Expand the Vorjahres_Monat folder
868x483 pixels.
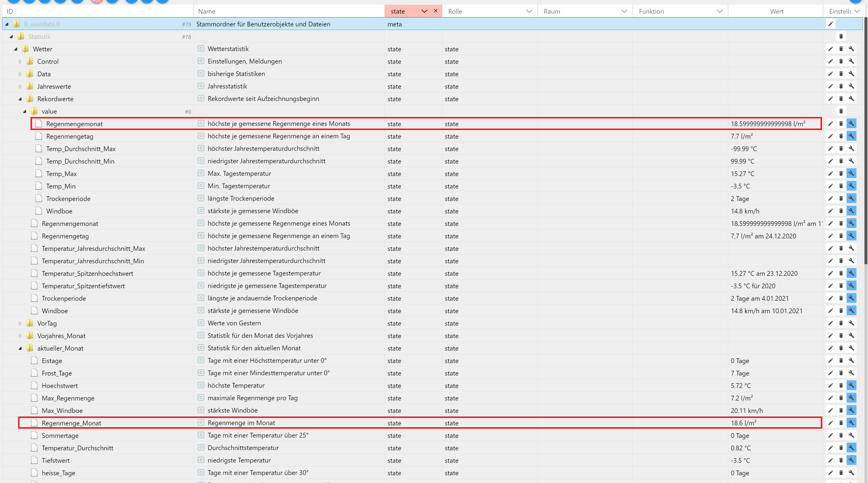[x=20, y=336]
